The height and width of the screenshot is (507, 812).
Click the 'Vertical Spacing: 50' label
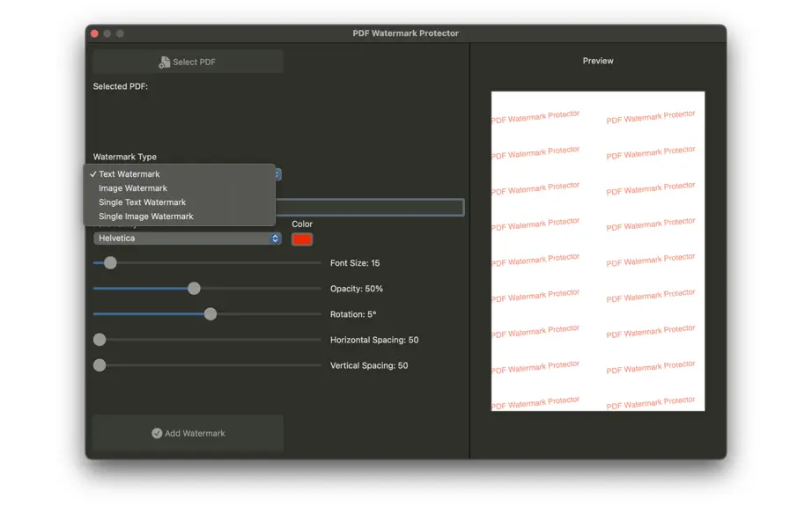[369, 365]
